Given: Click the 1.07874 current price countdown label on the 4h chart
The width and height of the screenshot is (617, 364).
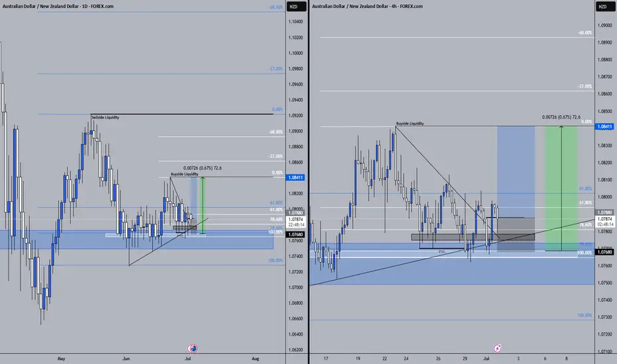Looking at the screenshot, I should [605, 222].
